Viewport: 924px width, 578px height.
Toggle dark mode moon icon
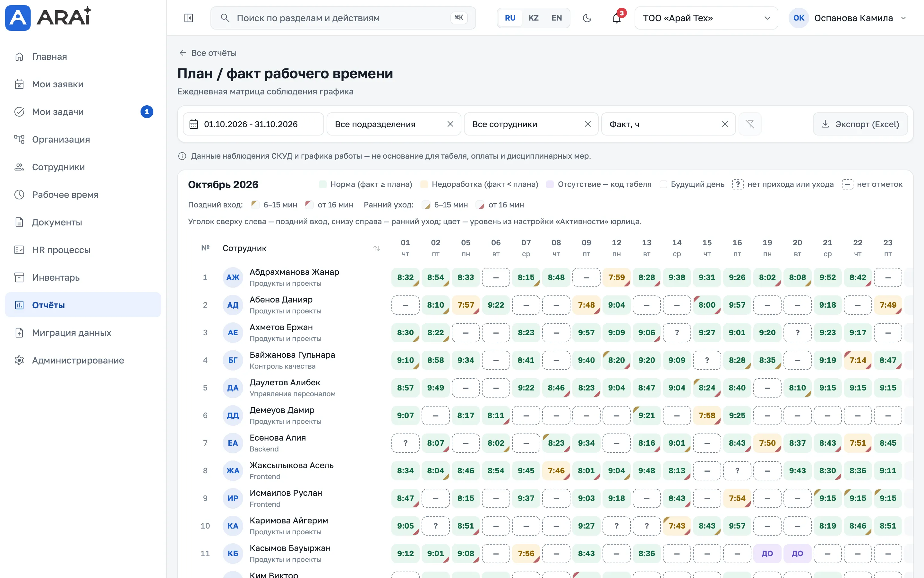pos(587,18)
